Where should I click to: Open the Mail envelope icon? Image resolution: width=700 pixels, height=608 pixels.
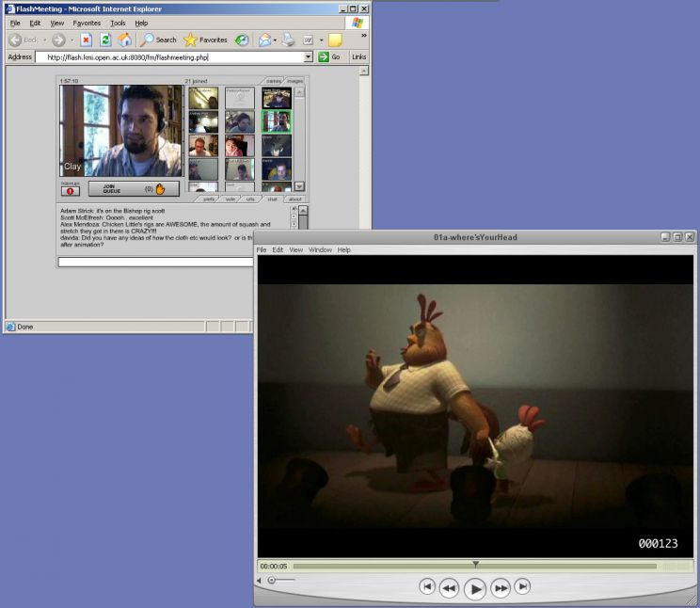pyautogui.click(x=264, y=40)
